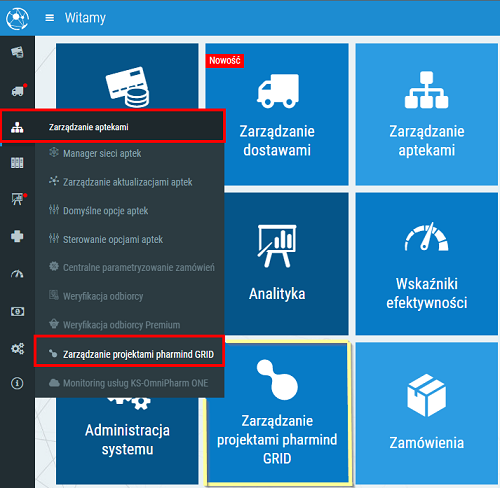Open the gears settings sidebar icon
The image size is (500, 488).
pyautogui.click(x=17, y=349)
